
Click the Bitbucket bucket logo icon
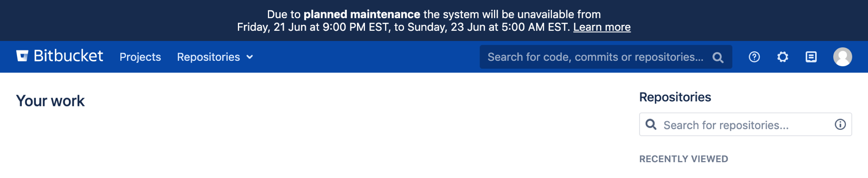(x=22, y=56)
